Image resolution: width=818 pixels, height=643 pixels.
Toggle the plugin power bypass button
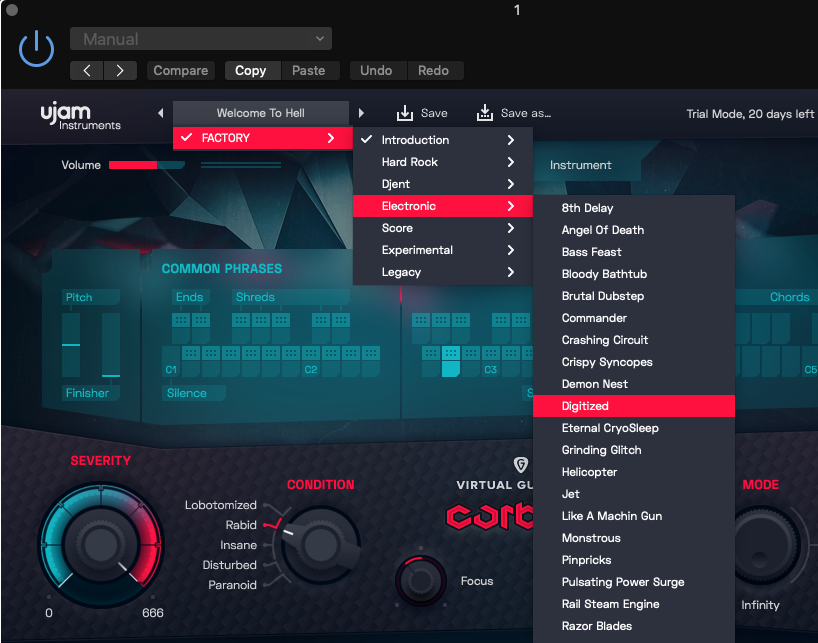[37, 48]
